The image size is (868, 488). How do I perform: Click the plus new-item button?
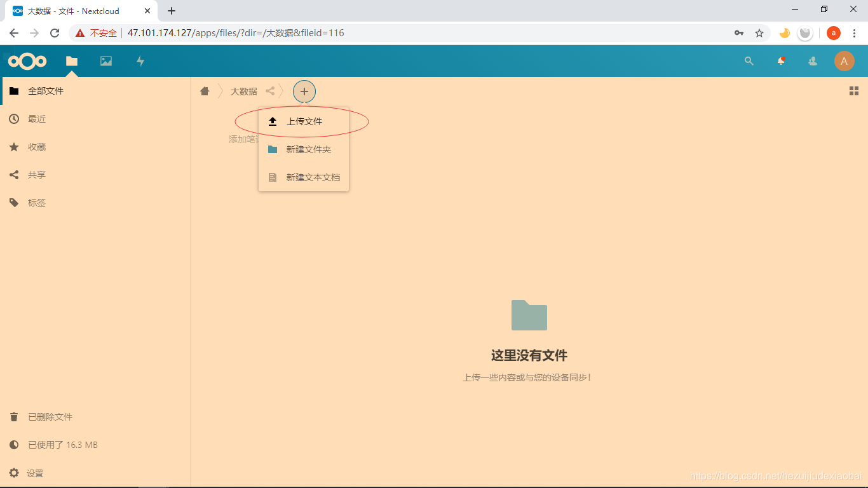coord(304,91)
